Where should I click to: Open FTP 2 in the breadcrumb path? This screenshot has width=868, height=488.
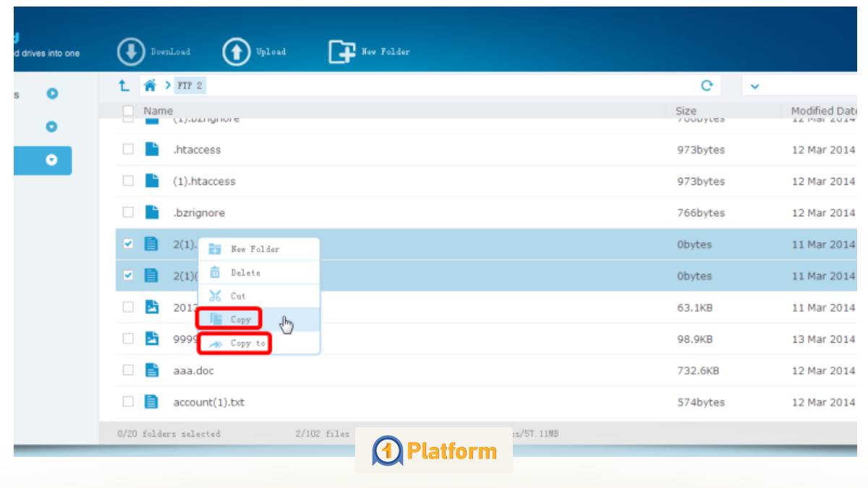point(190,84)
